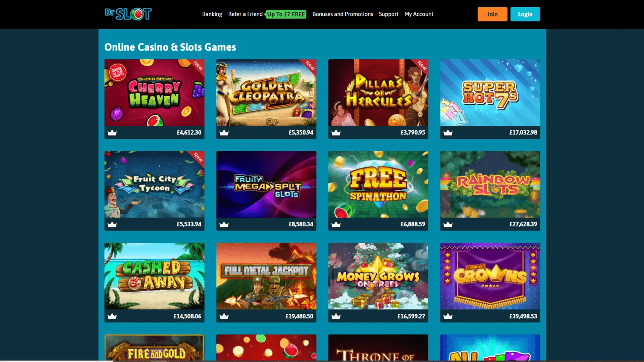Open the Banking menu item
The width and height of the screenshot is (644, 362).
212,14
